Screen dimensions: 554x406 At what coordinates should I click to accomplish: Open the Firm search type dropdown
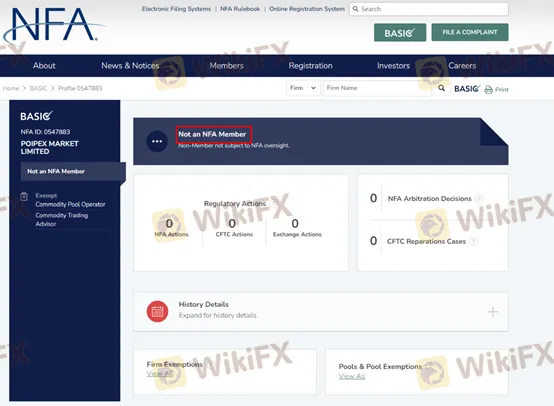pyautogui.click(x=303, y=88)
